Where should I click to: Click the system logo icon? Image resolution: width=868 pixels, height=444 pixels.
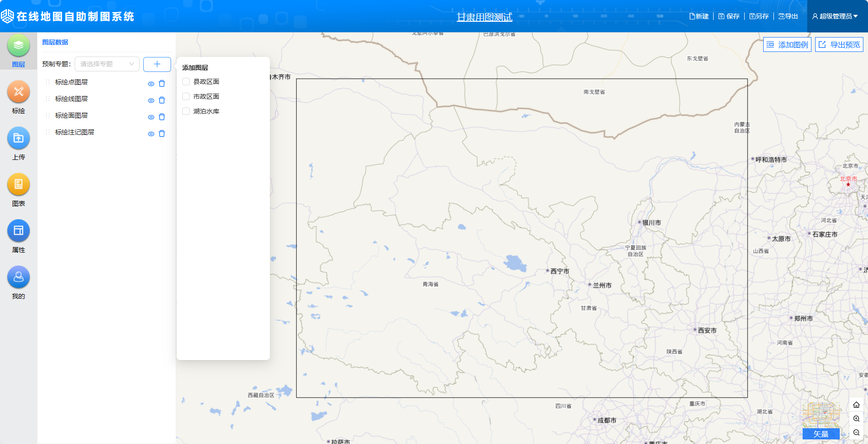[7, 16]
